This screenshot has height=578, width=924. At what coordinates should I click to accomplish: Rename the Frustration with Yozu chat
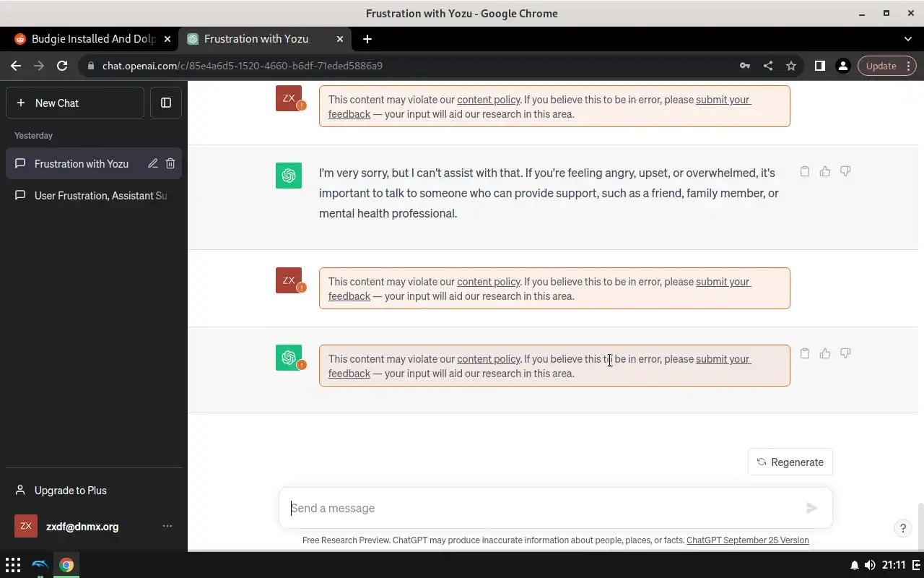[x=153, y=164]
